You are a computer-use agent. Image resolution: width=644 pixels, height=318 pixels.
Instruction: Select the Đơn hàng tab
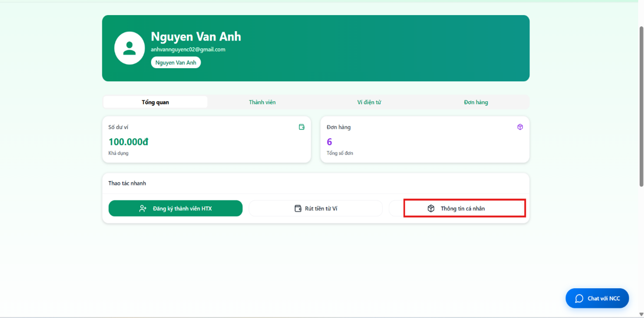coord(476,102)
